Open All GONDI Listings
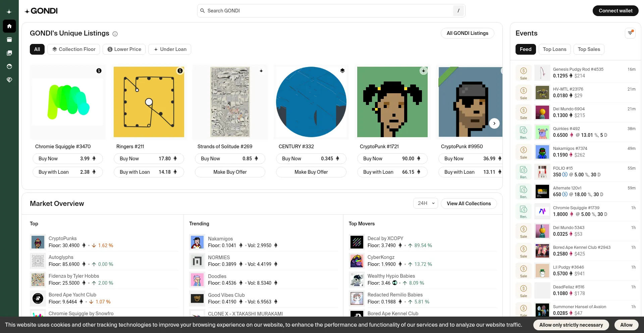Image resolution: width=644 pixels, height=333 pixels. (468, 33)
